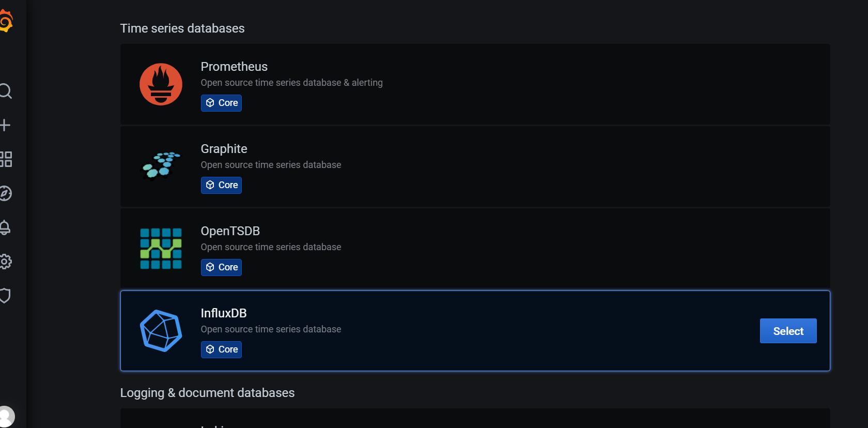Click the Prometheus description mentioning alerting
The height and width of the screenshot is (428, 868).
click(291, 83)
